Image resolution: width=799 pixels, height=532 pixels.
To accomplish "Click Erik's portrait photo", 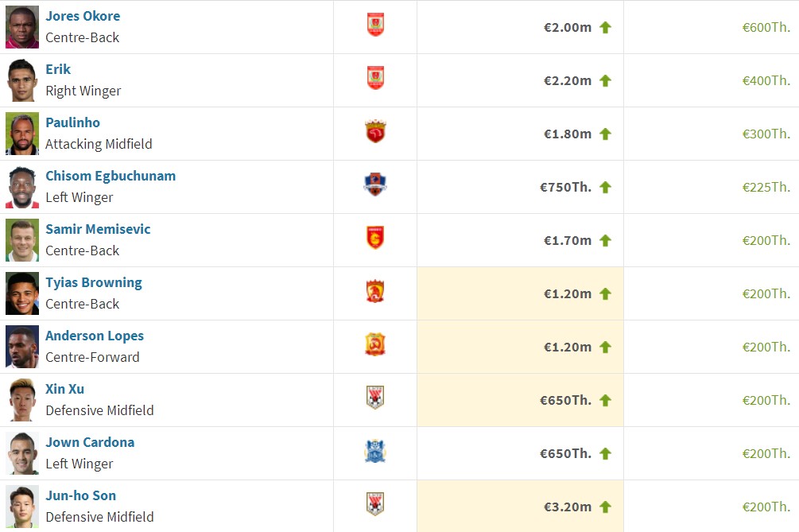I will coord(22,80).
